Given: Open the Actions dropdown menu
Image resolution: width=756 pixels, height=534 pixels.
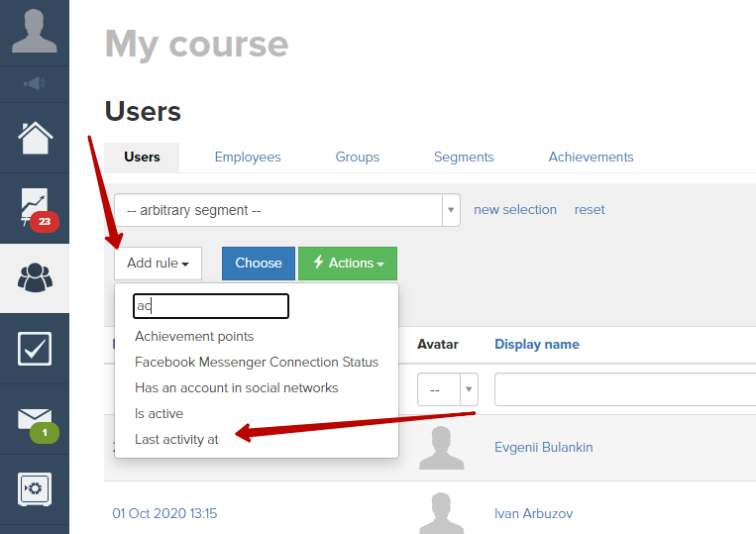Looking at the screenshot, I should point(348,264).
